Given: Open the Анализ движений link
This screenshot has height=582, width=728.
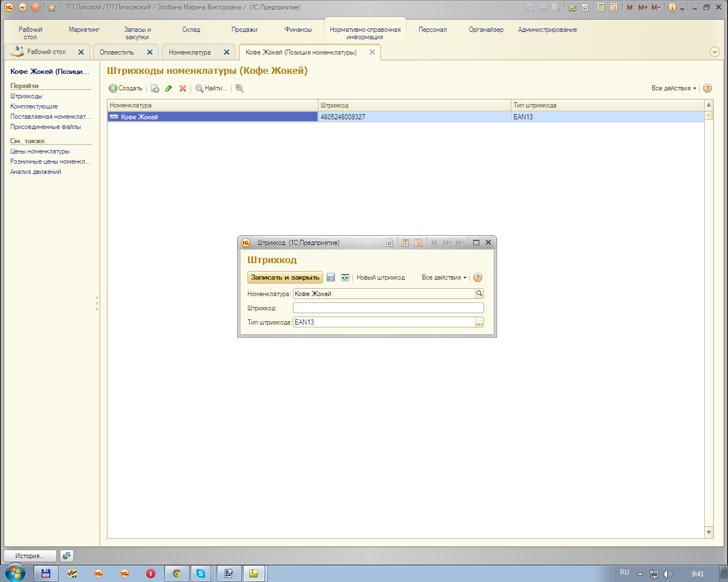Looking at the screenshot, I should (35, 172).
